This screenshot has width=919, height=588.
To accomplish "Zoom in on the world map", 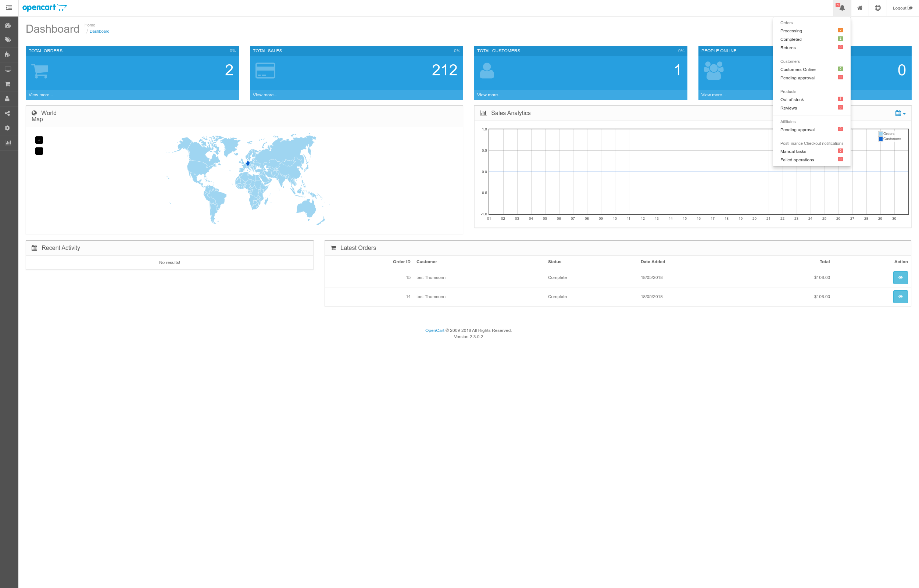I will click(x=39, y=140).
